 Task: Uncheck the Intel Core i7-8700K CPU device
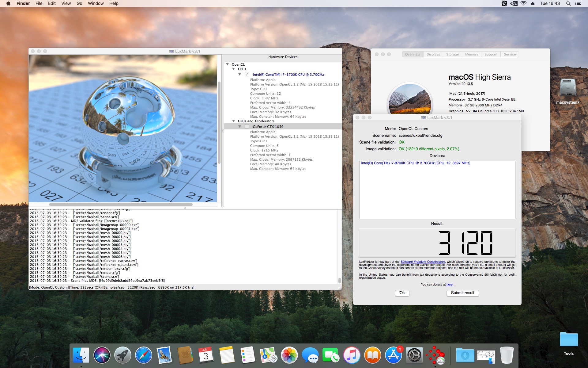click(247, 75)
